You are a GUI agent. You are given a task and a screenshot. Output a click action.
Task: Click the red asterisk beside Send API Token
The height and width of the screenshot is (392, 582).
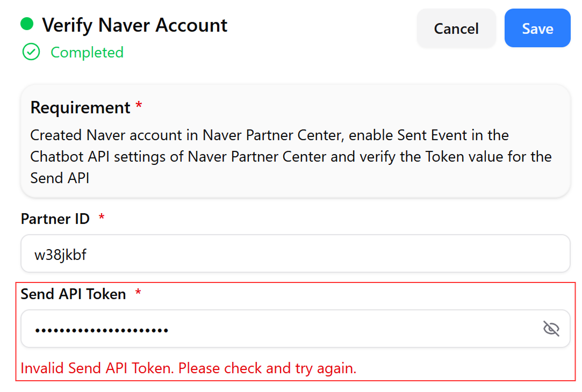tap(138, 292)
